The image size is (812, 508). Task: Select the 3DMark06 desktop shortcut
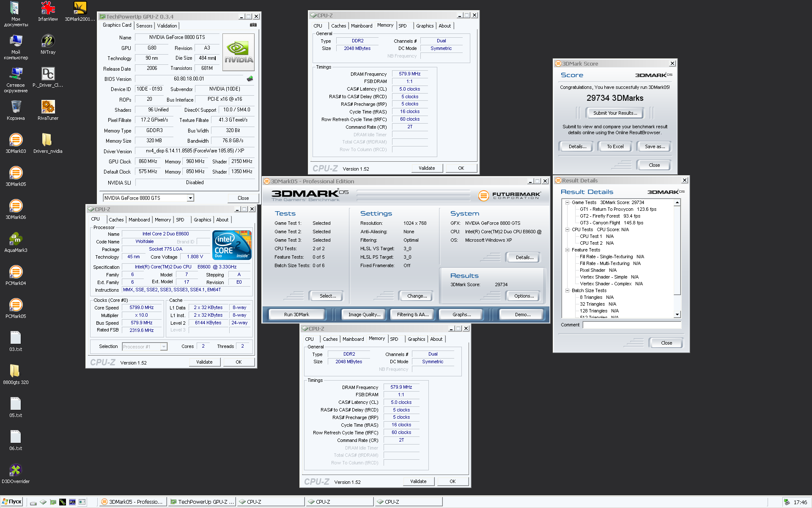16,210
